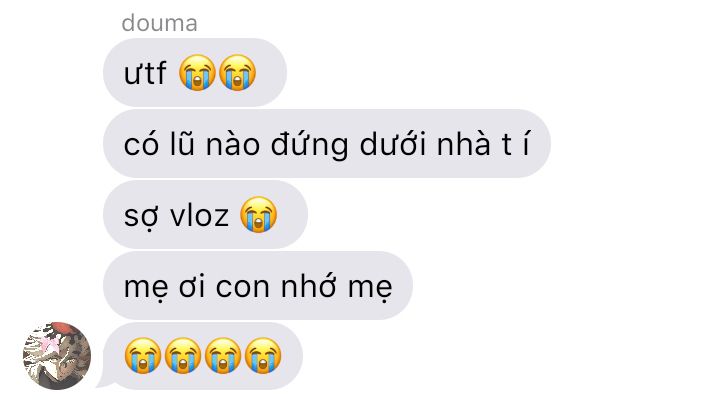This screenshot has height=403, width=719.
Task: Select the ưtf text in first message
Action: (145, 73)
